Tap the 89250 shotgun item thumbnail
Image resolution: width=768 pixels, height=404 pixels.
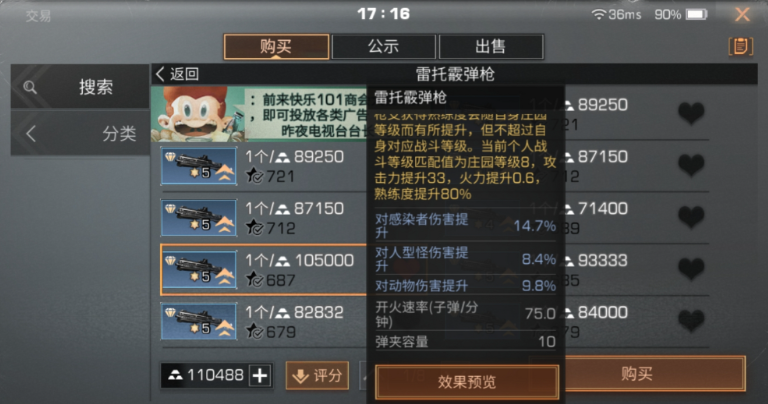pos(199,166)
